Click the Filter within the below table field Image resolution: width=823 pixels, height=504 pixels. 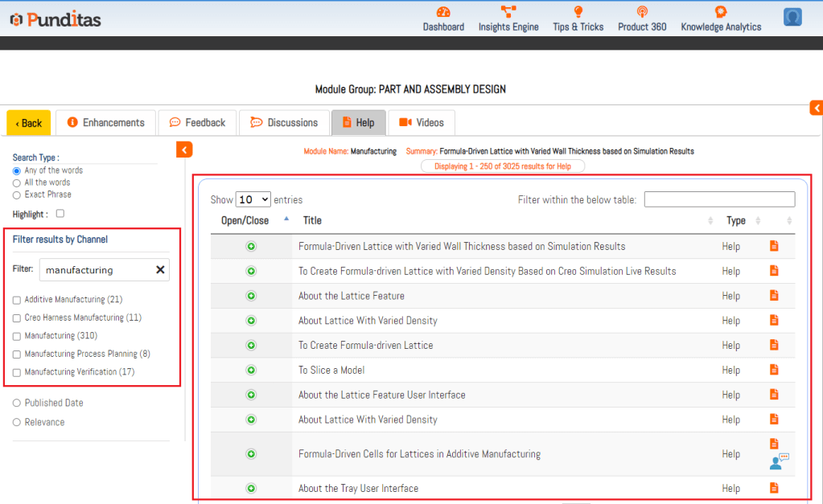coord(719,199)
